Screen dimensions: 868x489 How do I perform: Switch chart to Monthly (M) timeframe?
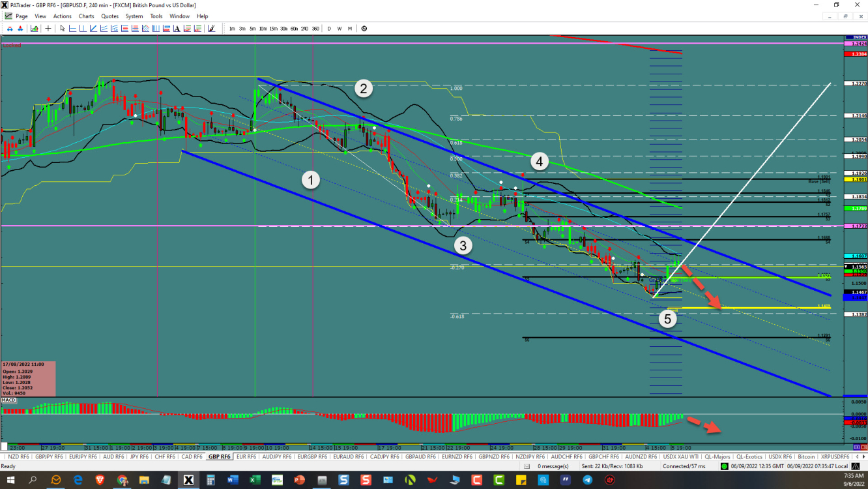(x=350, y=29)
